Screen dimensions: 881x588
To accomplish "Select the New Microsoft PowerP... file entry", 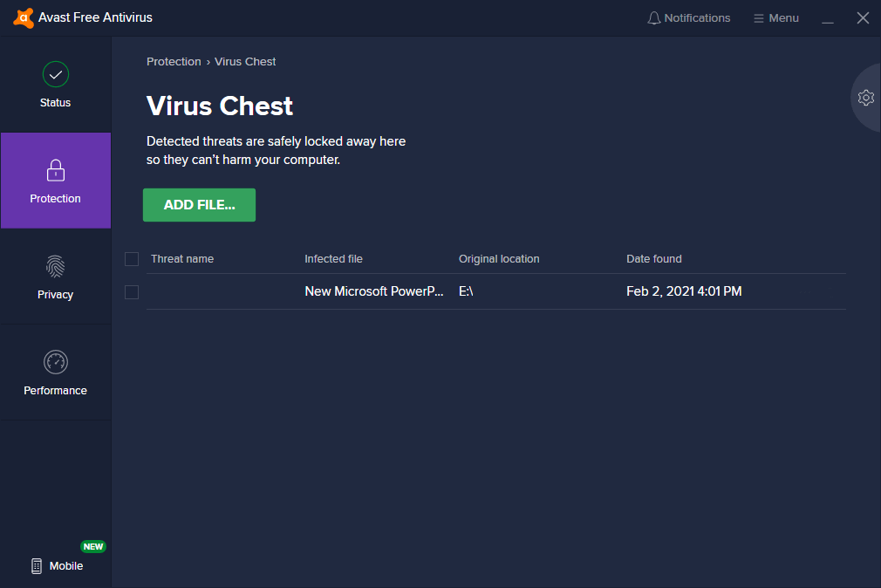I will (374, 291).
